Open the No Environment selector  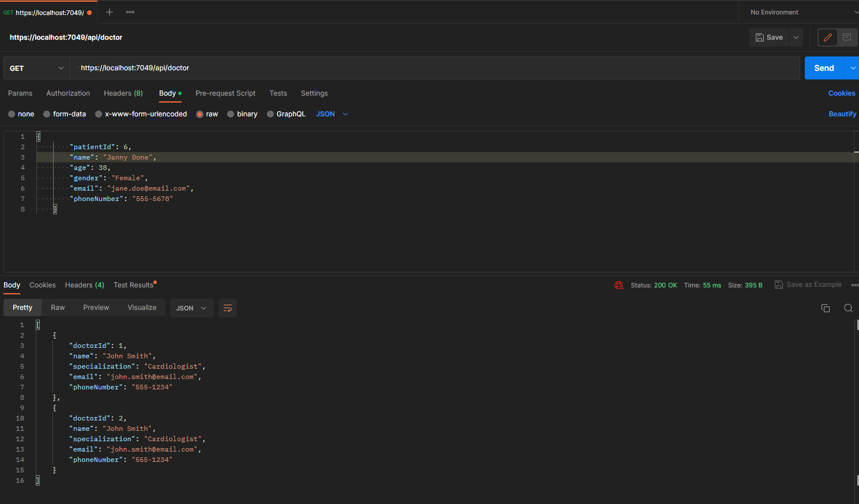tap(799, 12)
